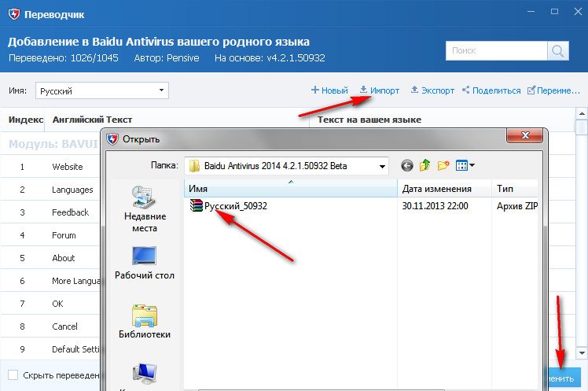This screenshot has width=588, height=391.
Task: Click the Новый button with plus icon
Action: [x=329, y=90]
